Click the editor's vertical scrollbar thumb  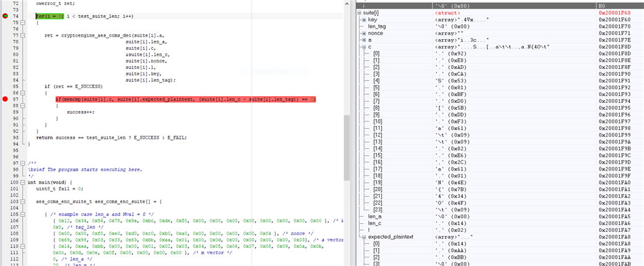[347, 148]
